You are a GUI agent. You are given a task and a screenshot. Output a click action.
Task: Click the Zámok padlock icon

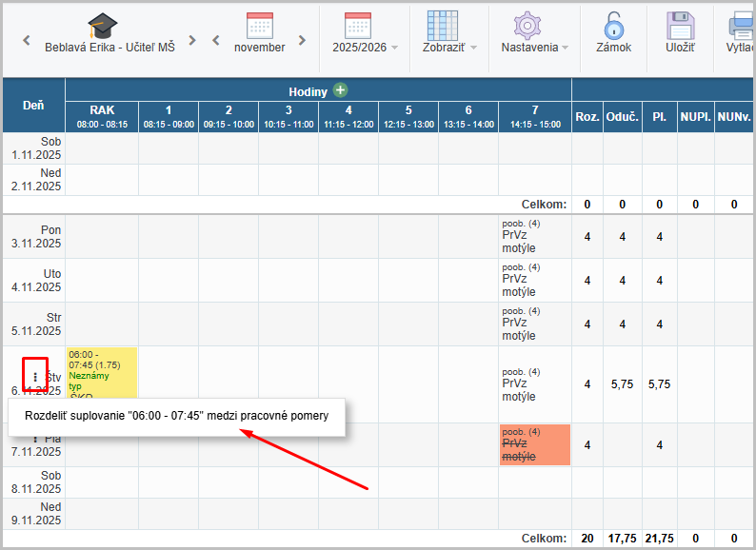pos(613,26)
